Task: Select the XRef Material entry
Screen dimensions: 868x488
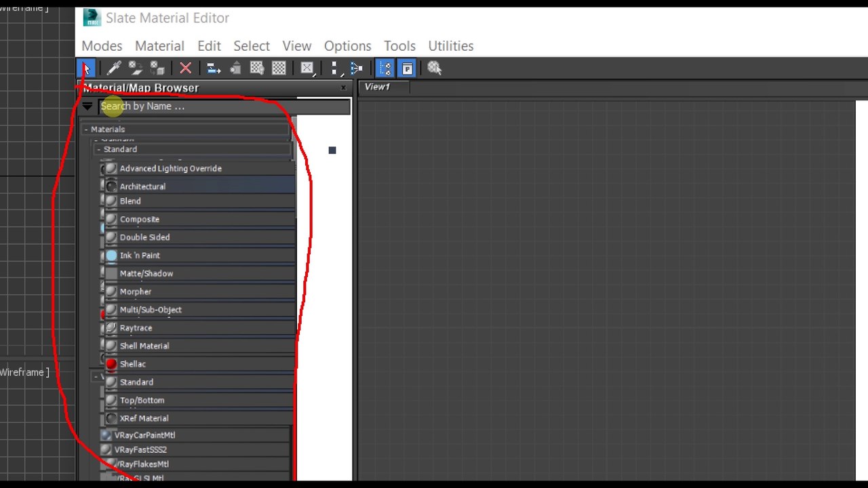Action: (x=198, y=418)
